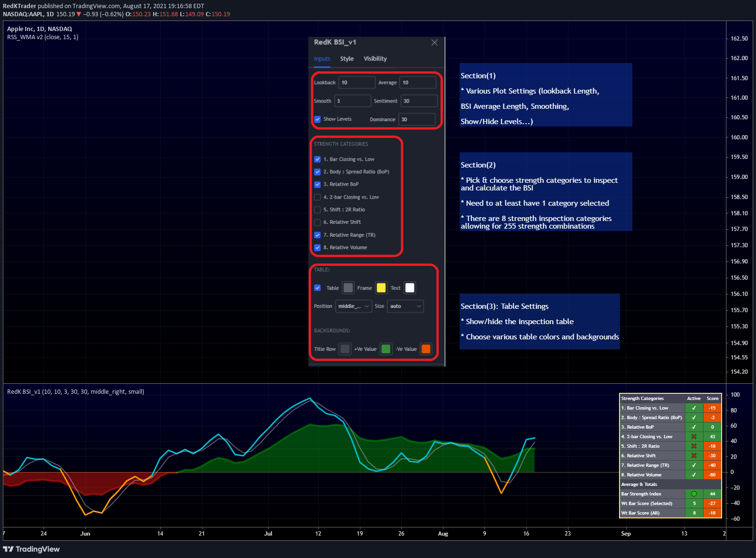
Task: Toggle the Table checkbox
Action: (317, 288)
